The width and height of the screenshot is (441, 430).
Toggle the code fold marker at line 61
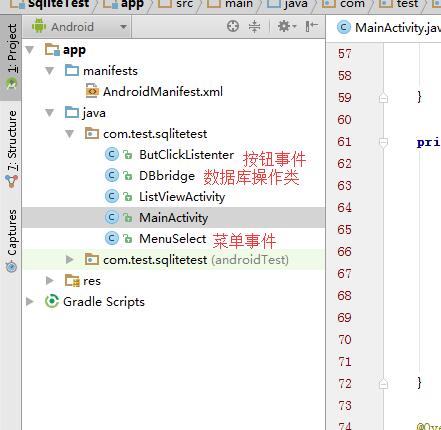point(383,142)
